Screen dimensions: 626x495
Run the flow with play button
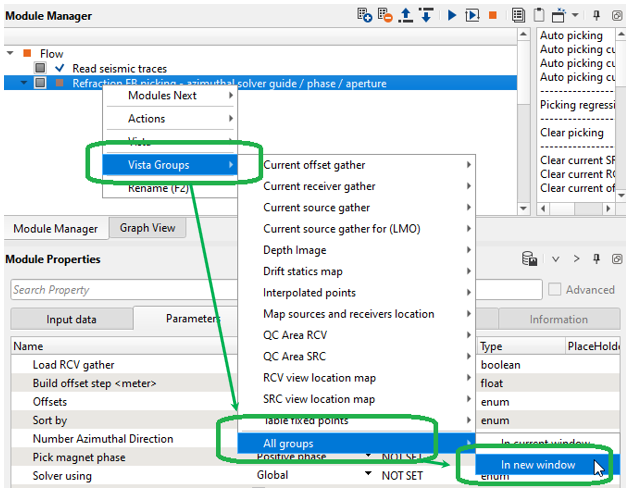[452, 15]
